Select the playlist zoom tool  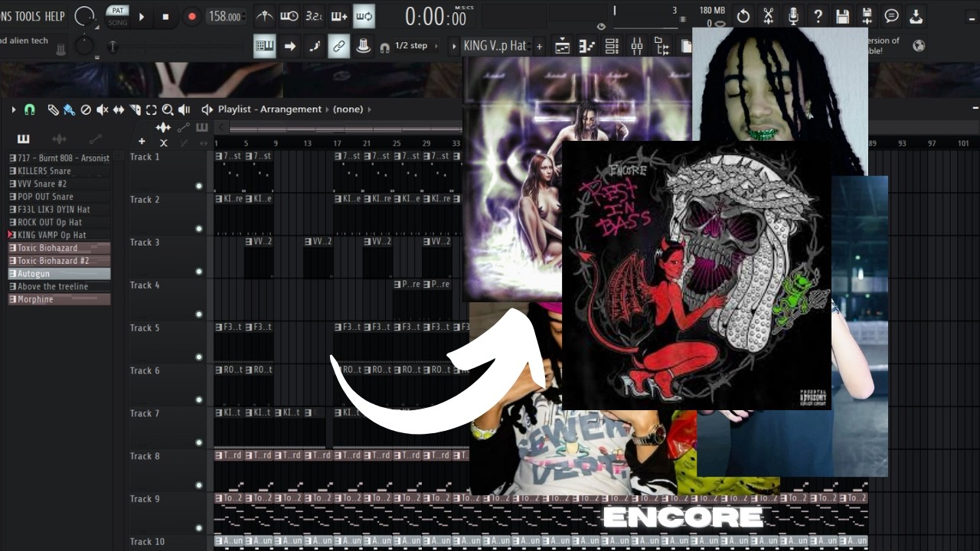click(x=168, y=109)
